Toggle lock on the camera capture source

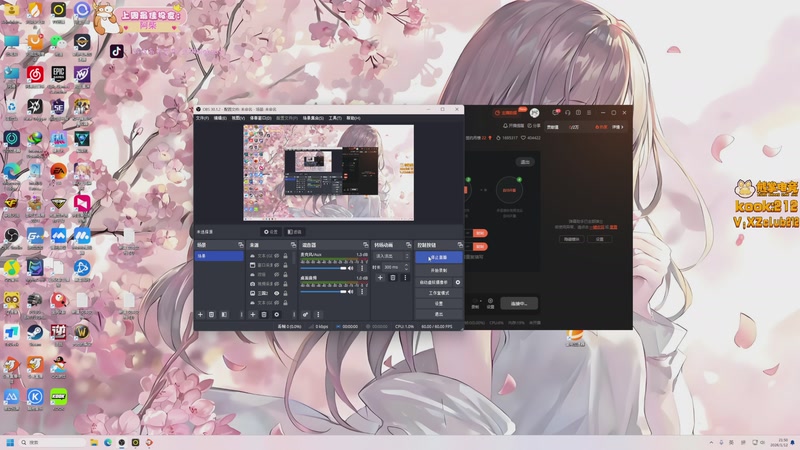pyautogui.click(x=285, y=284)
